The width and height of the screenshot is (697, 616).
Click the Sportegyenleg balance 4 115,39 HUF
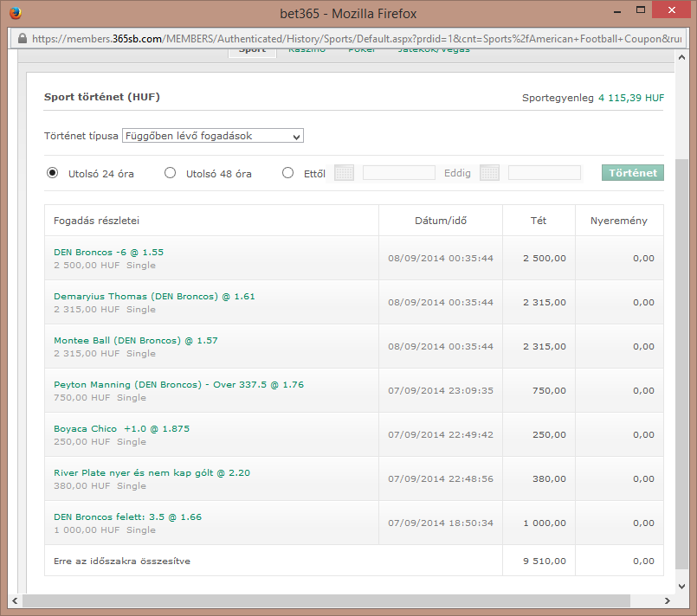[631, 98]
